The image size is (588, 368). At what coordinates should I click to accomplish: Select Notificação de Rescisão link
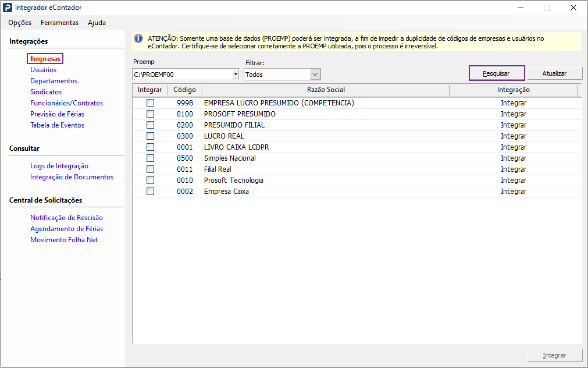[66, 218]
